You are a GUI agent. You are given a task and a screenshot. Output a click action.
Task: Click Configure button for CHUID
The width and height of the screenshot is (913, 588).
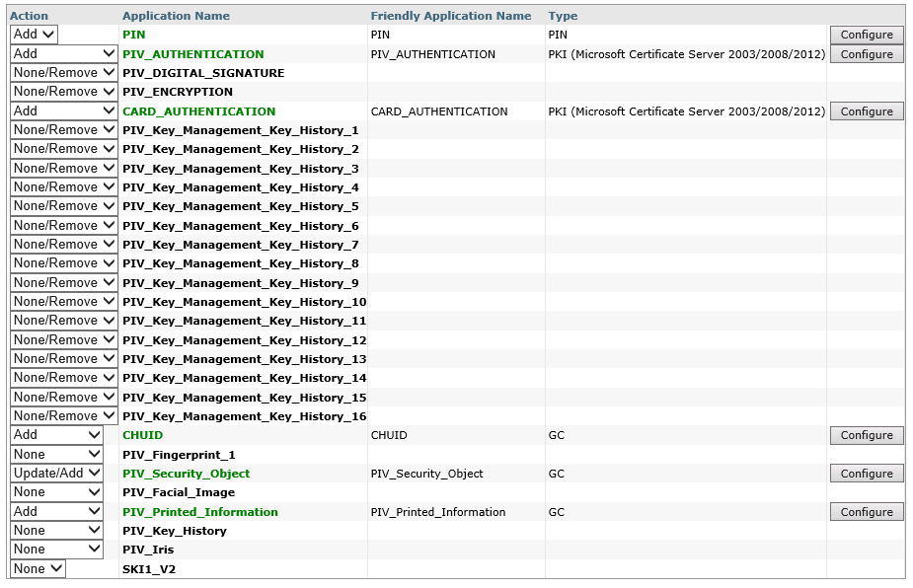click(866, 435)
